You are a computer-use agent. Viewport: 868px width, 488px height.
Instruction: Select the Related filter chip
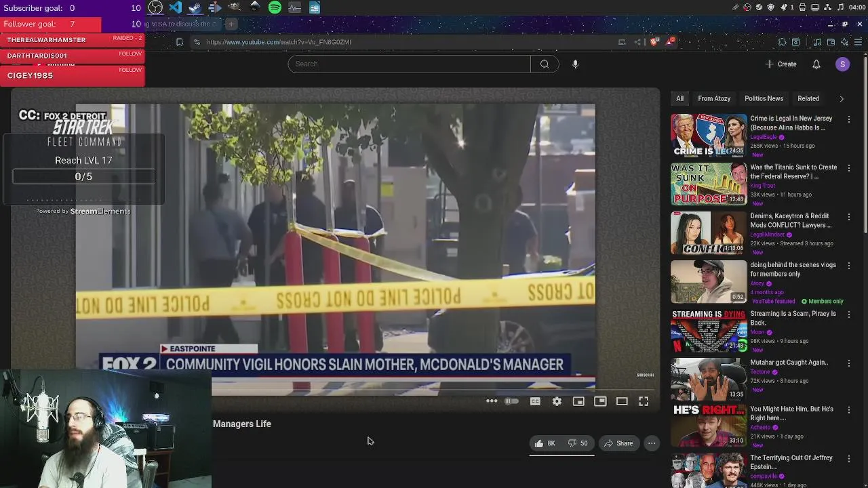pyautogui.click(x=808, y=99)
